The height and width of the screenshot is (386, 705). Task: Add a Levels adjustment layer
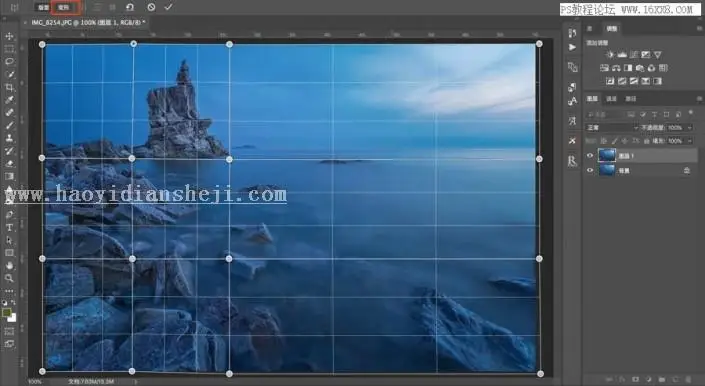click(622, 55)
